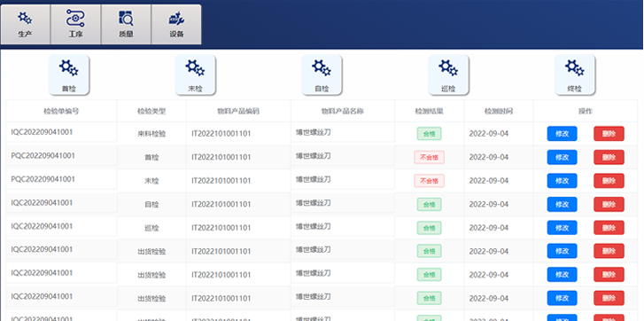Viewport: 644px width, 321px height.
Task: Click the 首检 gear icon
Action: tap(69, 74)
